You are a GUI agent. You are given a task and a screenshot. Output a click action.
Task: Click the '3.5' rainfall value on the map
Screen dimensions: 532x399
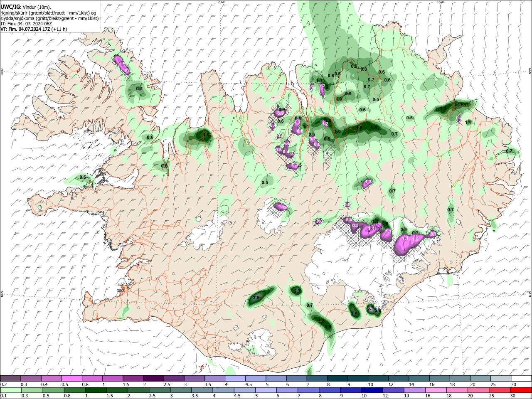tap(256, 298)
